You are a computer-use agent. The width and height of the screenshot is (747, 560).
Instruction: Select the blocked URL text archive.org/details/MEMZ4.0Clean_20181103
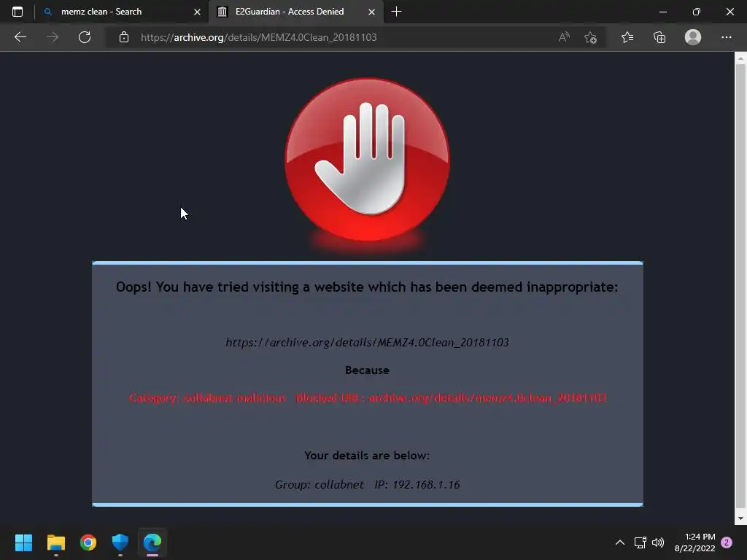click(x=368, y=343)
